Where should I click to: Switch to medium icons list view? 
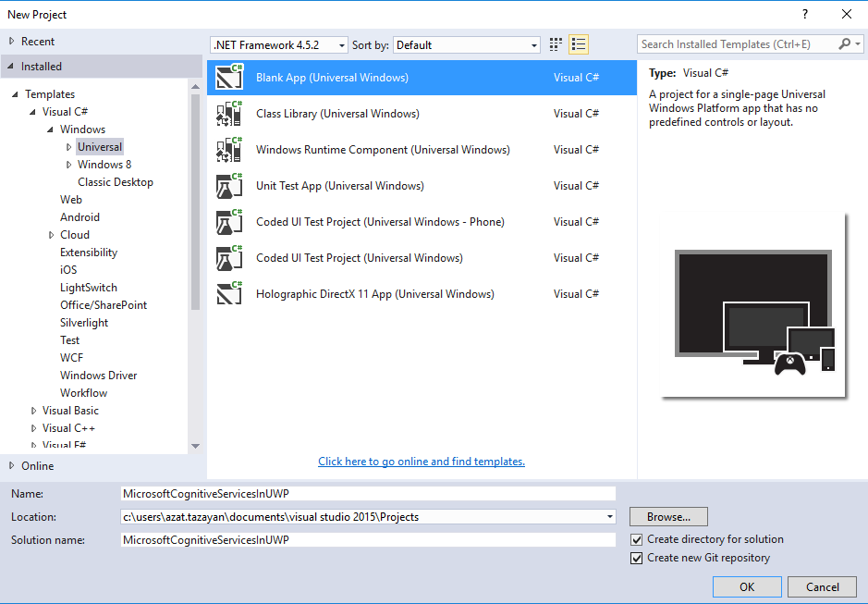pyautogui.click(x=579, y=44)
